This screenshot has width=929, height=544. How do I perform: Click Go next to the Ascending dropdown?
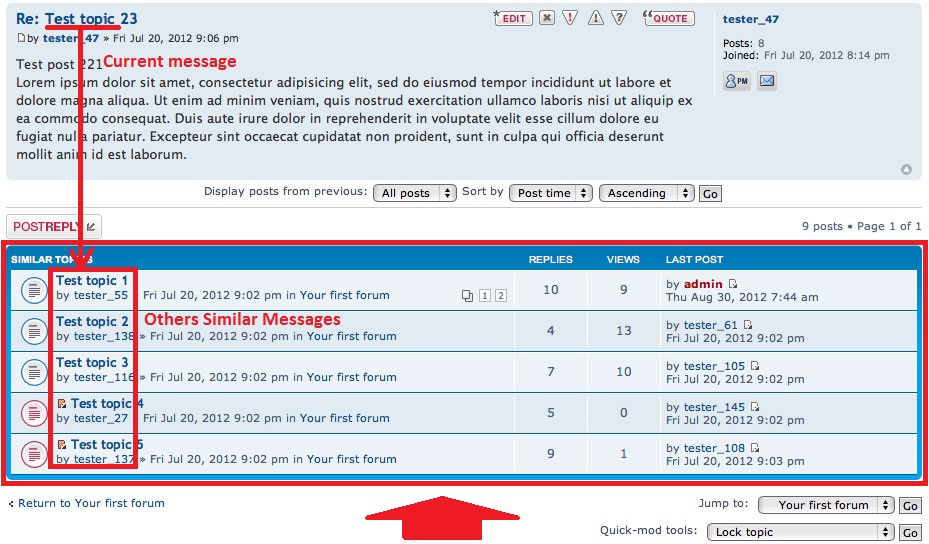coord(710,194)
